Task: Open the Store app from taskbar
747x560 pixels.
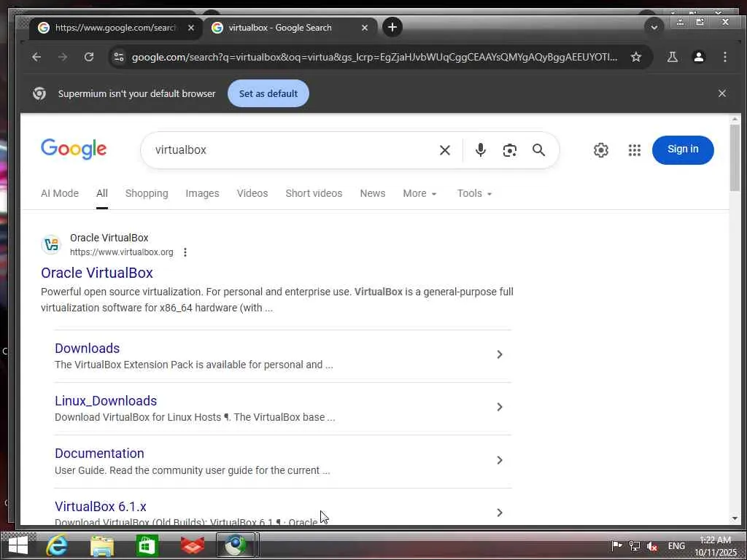Action: point(147,545)
